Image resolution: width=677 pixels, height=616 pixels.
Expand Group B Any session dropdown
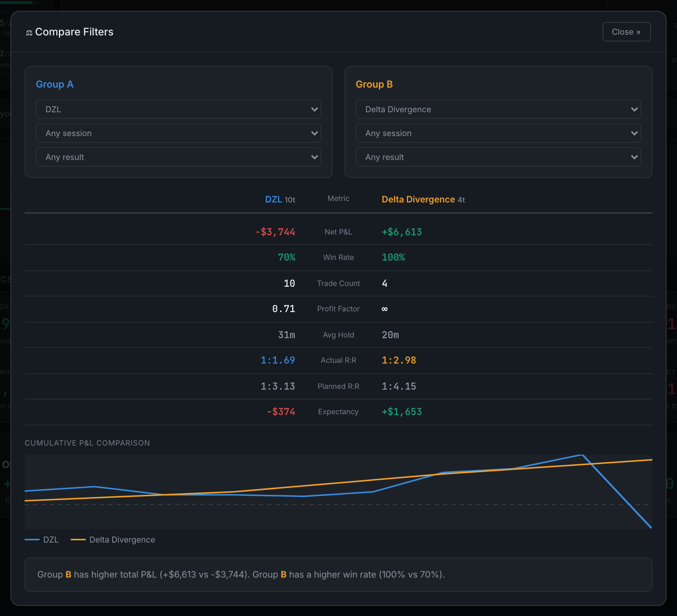tap(498, 133)
